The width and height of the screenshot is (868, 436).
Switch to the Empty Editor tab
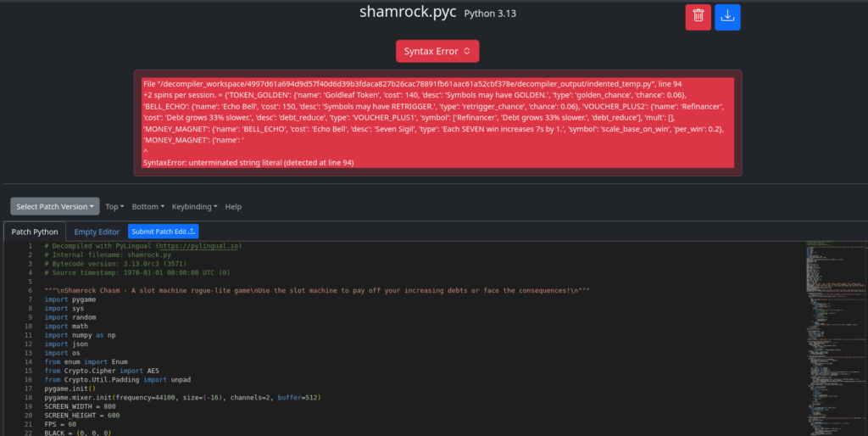point(97,232)
